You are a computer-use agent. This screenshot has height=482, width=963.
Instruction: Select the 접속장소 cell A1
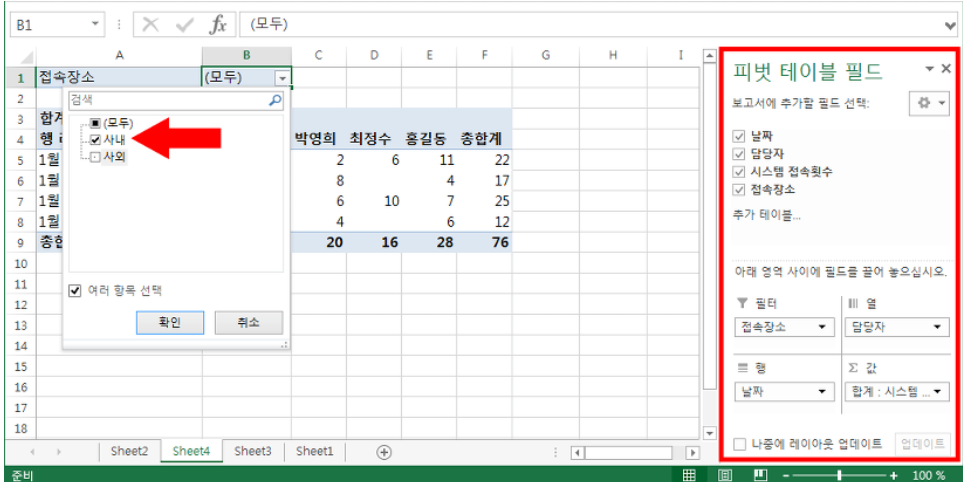pyautogui.click(x=119, y=78)
